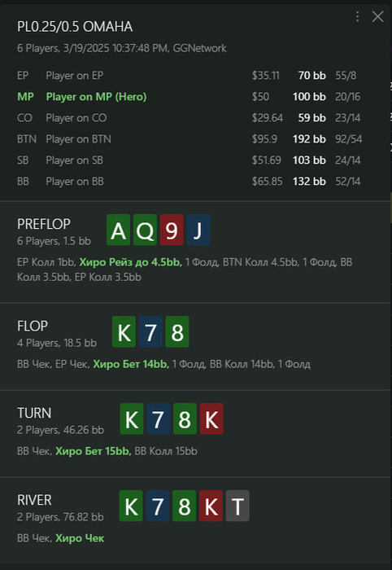Screen dimensions: 392x570
Task: Select the Player on BTN row
Action: [x=189, y=139]
